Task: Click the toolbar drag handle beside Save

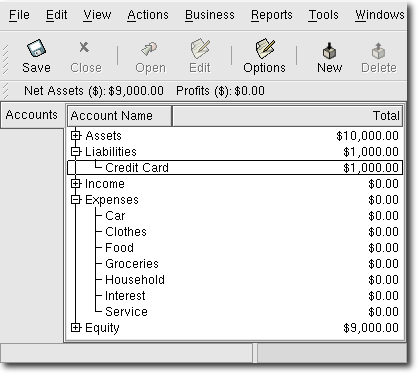Action: [5, 59]
